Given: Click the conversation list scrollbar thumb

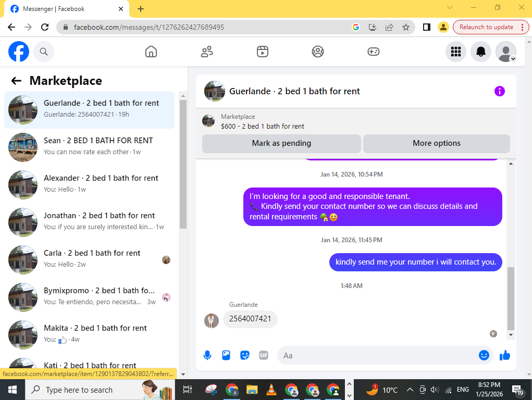Looking at the screenshot, I should click(x=183, y=165).
